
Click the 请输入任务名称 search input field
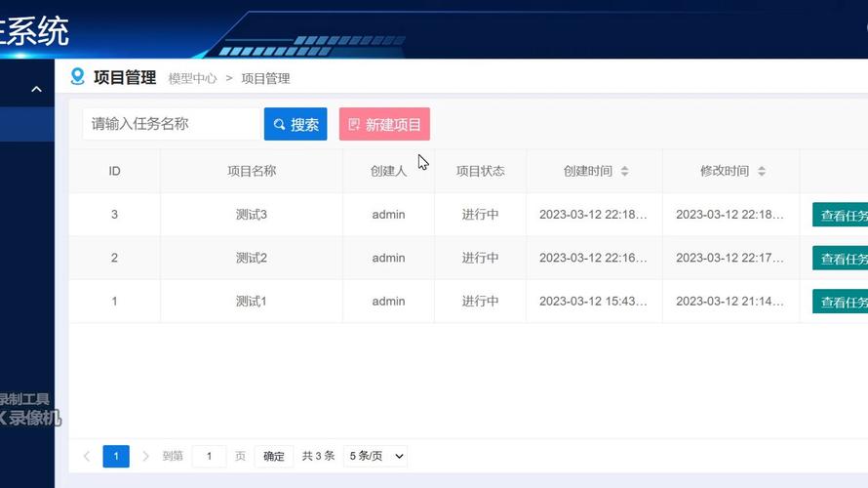[171, 124]
